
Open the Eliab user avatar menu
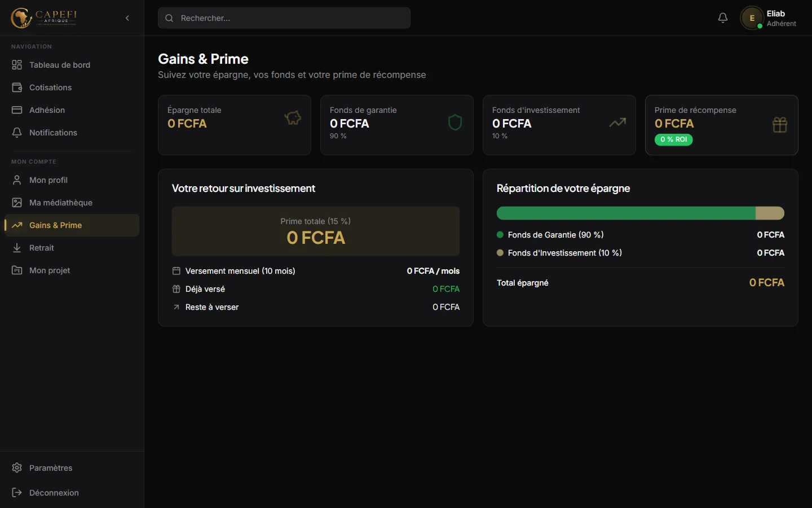pos(752,18)
